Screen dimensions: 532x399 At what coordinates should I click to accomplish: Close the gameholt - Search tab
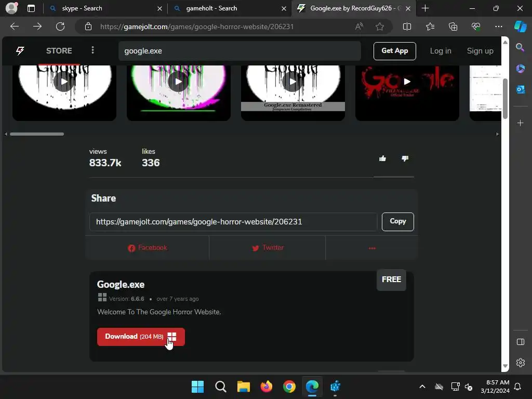(284, 8)
